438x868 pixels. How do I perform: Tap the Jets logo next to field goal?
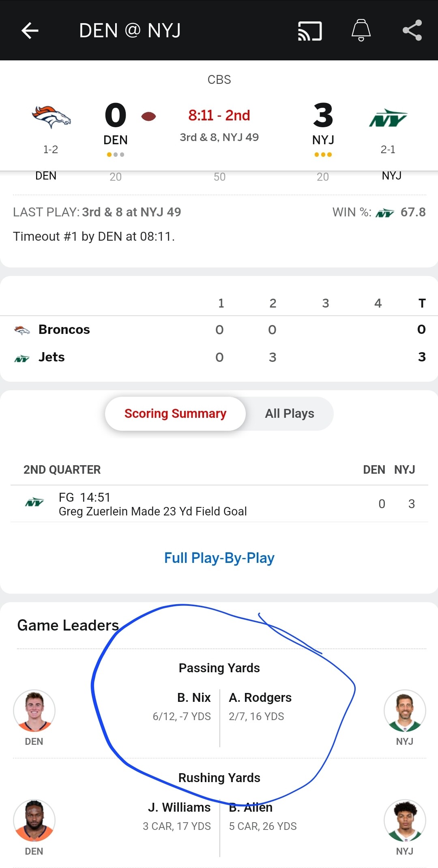34,503
